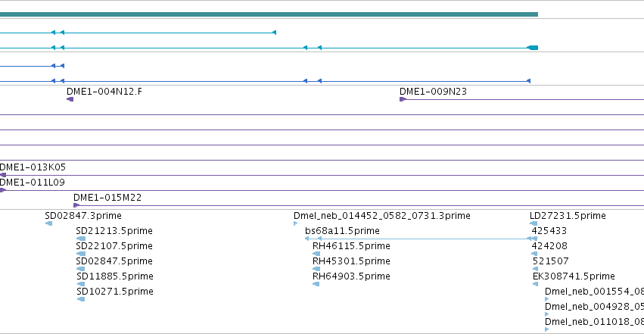Select Dmel_neb_014452_0582_0731.3prime label
Viewport: 644px width, 334px height.
382,216
